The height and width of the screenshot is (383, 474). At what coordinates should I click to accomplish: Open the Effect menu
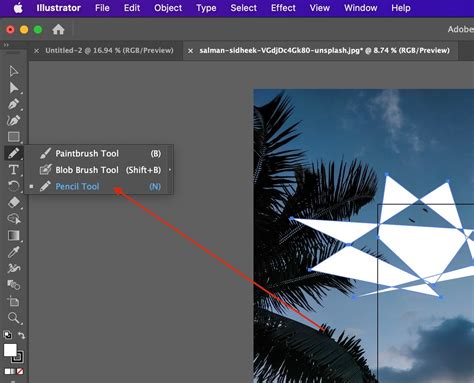point(283,8)
